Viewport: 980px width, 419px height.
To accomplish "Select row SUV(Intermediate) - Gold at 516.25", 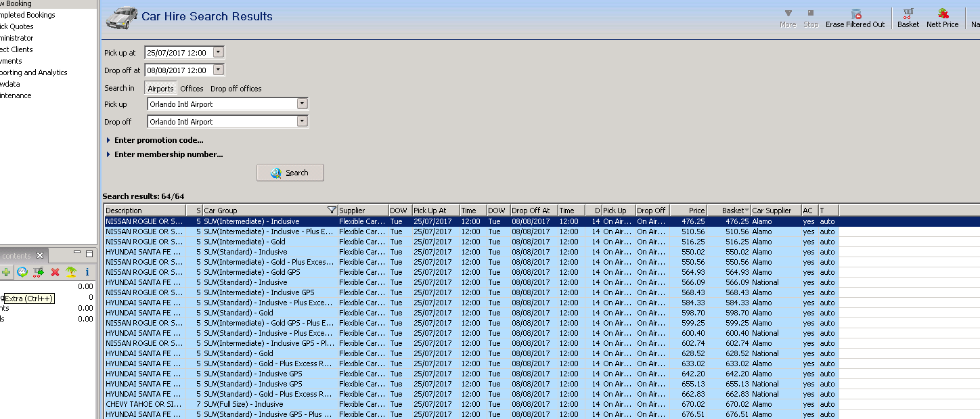I will coord(471,242).
